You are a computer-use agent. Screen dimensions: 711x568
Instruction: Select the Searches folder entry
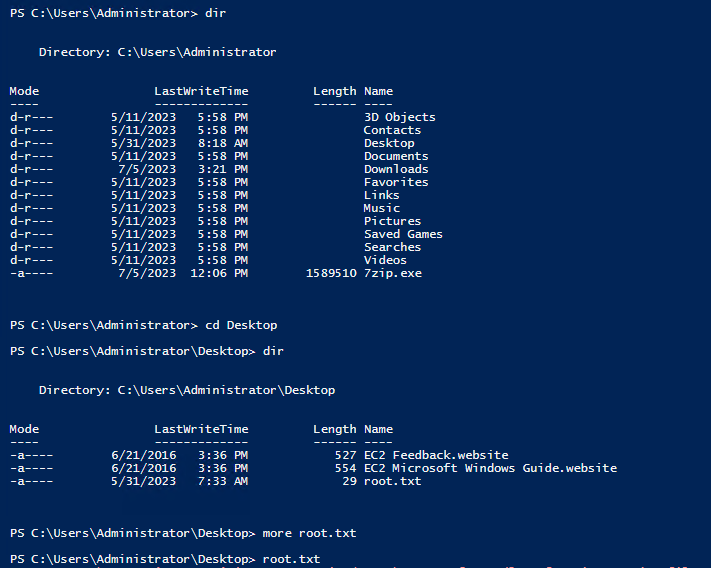[392, 247]
